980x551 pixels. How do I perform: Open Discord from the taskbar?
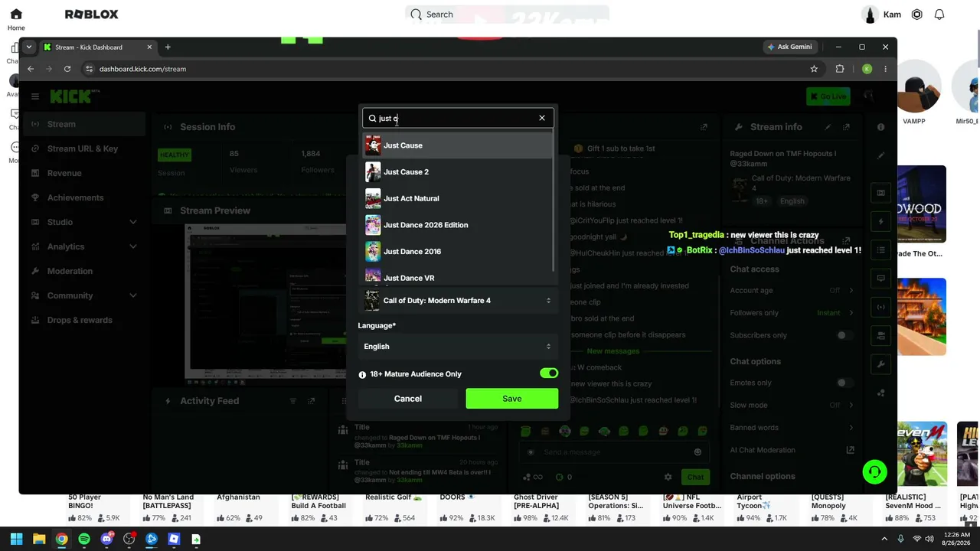(x=106, y=539)
